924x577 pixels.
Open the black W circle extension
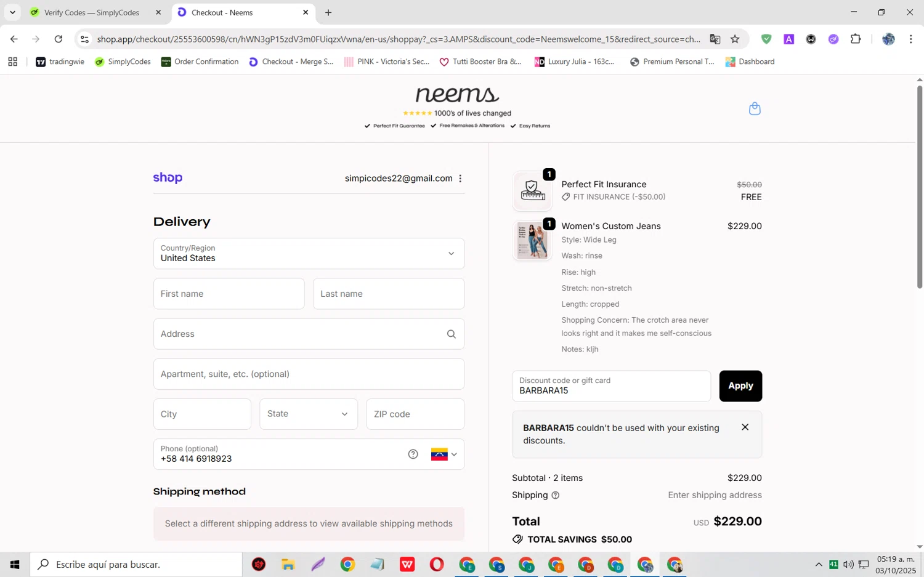tap(811, 39)
